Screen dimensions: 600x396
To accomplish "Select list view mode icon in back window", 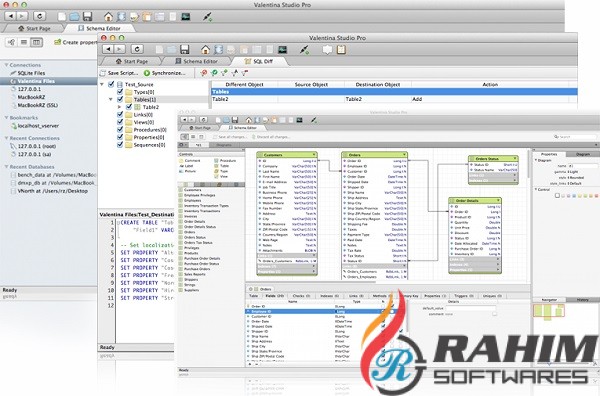I will coord(24,42).
